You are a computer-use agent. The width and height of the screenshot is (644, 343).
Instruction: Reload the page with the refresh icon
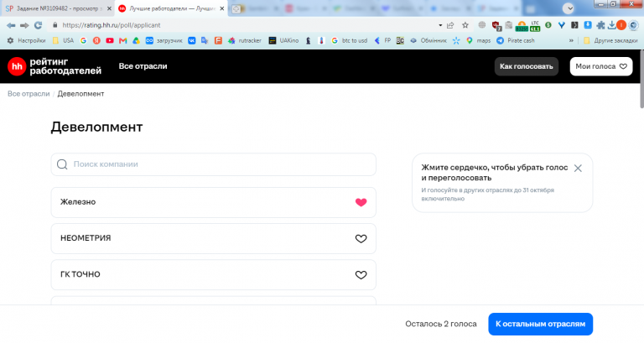tap(39, 25)
